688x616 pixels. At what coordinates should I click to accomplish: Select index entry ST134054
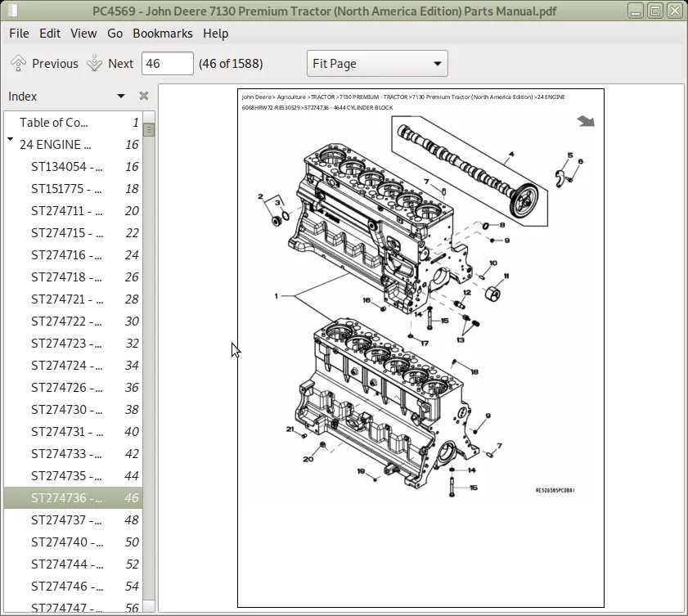click(x=74, y=167)
